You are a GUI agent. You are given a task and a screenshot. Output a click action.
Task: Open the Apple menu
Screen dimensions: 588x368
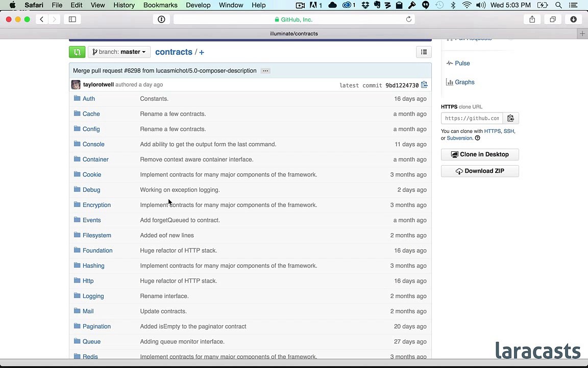(x=12, y=5)
